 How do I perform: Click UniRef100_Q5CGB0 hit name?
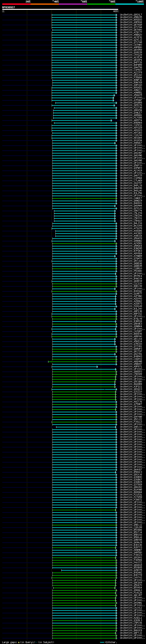tap(131, 382)
